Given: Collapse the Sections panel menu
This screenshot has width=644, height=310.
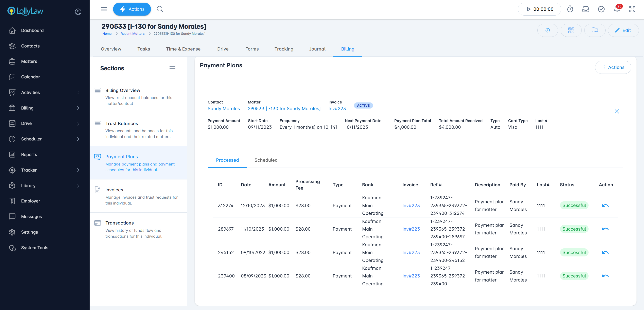Looking at the screenshot, I should click(172, 69).
